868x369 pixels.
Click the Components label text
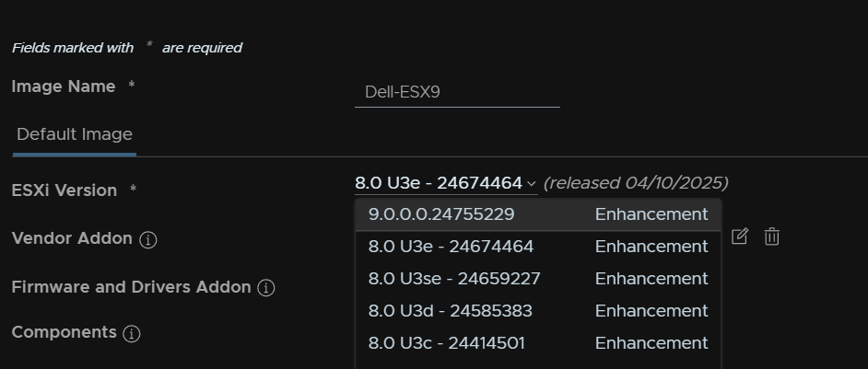(x=65, y=332)
